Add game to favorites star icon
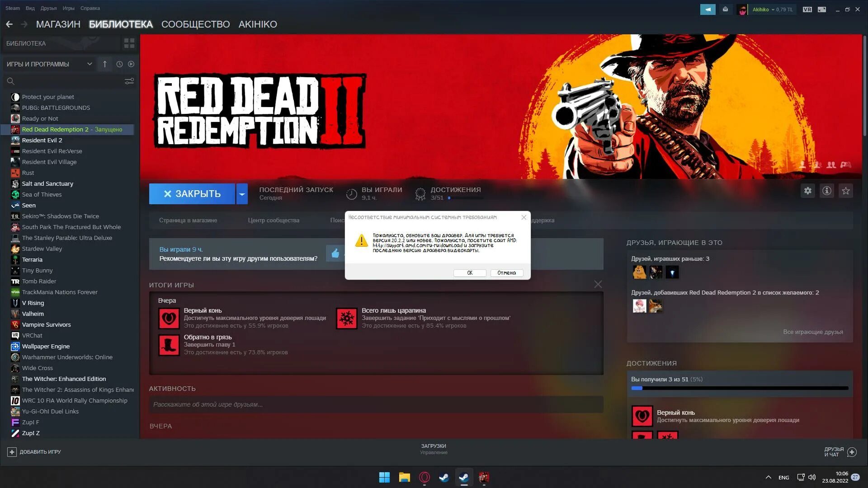This screenshot has height=488, width=868. [x=845, y=191]
